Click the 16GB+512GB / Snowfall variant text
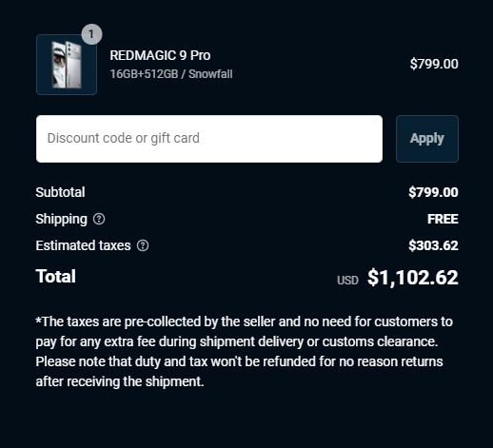493x448 pixels. pos(171,74)
